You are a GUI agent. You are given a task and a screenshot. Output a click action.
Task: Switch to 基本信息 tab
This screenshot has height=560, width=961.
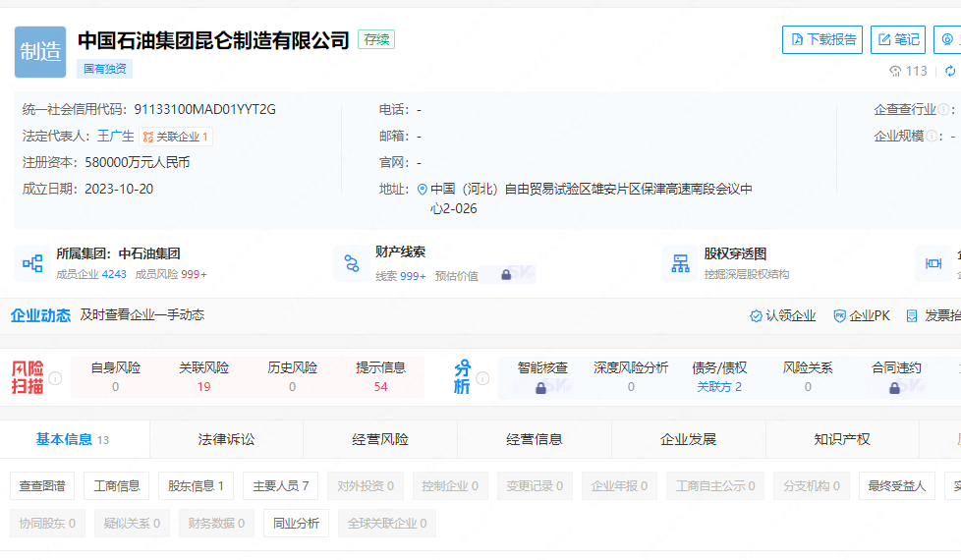(73, 439)
